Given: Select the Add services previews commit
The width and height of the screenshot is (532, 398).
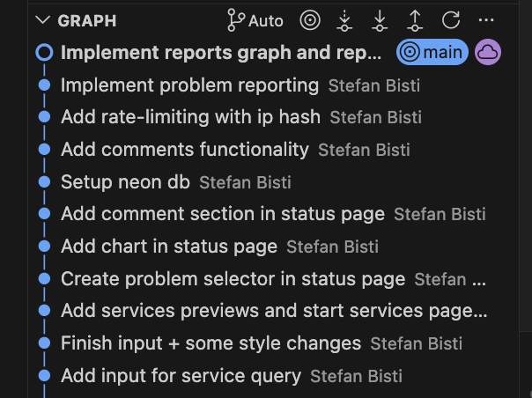Looking at the screenshot, I should (x=274, y=311).
